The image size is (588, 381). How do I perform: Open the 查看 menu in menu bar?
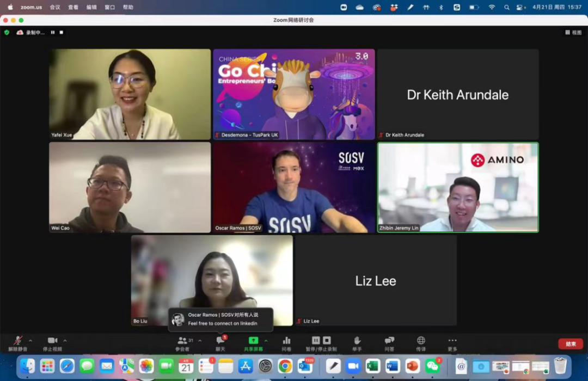(73, 7)
